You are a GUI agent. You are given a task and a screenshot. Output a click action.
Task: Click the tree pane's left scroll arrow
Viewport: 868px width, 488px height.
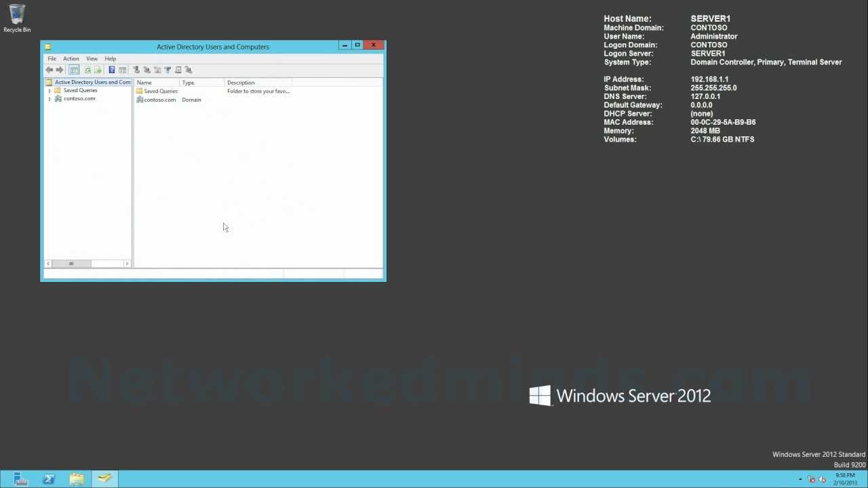tap(48, 264)
